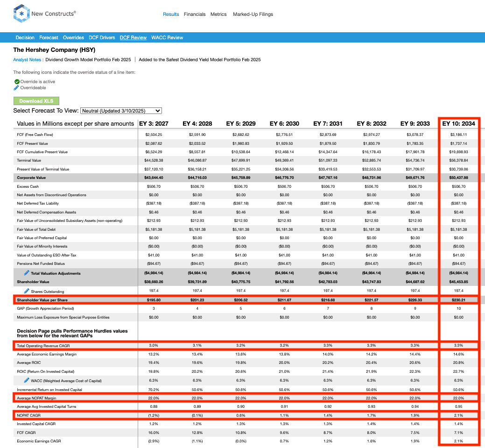The width and height of the screenshot is (485, 448).
Task: Click the Average NOPAT Margin row label
Action: [36, 398]
